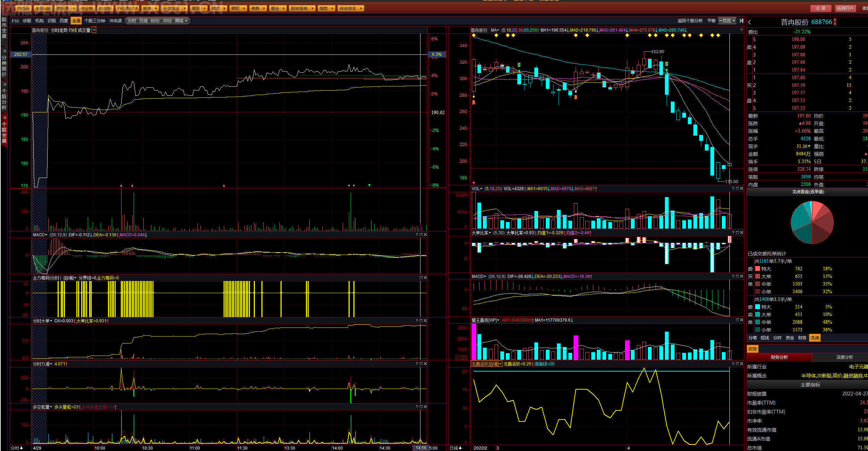Screen dimensions: 868x451
Task: Open the intraday chart settings dropdown icon
Action: (x=94, y=30)
